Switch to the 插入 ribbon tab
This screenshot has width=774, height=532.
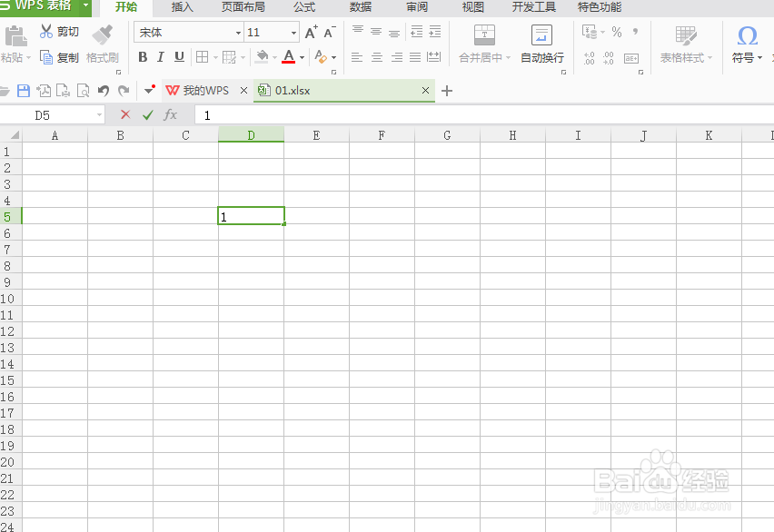coord(183,7)
